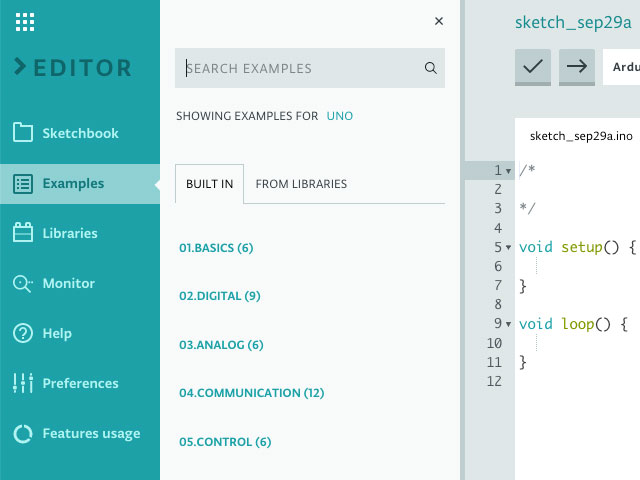Click the search magnifier icon

430,69
